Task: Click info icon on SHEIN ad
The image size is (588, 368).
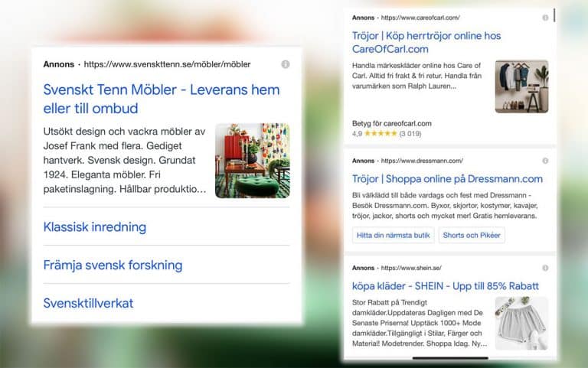Action: pos(545,268)
